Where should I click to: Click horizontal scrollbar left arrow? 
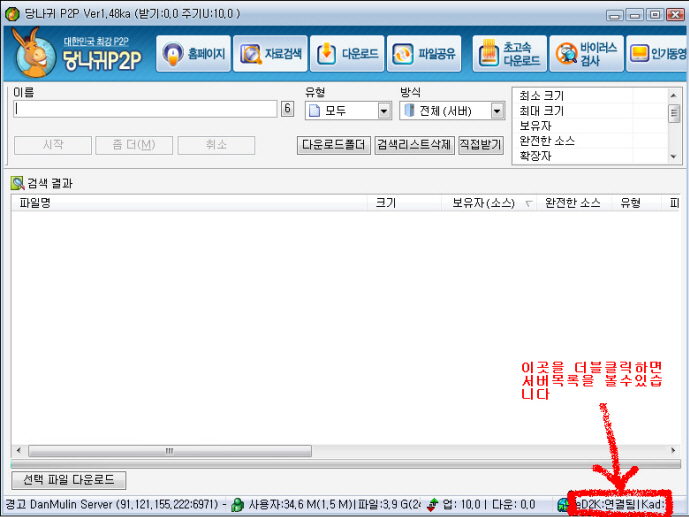tap(18, 451)
